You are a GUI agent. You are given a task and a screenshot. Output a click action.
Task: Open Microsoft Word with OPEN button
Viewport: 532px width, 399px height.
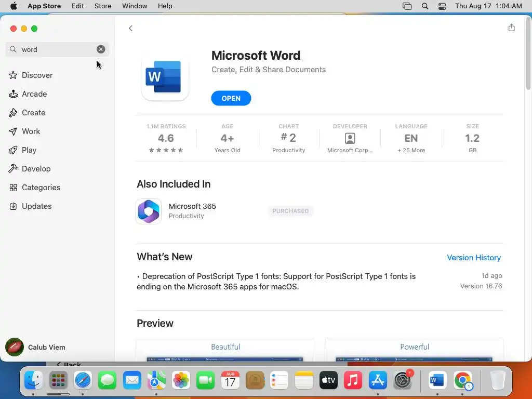coord(231,98)
